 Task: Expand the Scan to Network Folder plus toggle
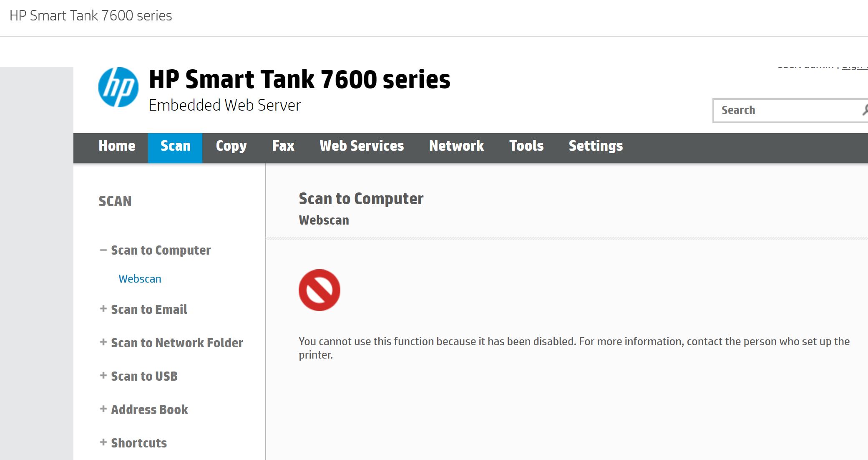[103, 342]
